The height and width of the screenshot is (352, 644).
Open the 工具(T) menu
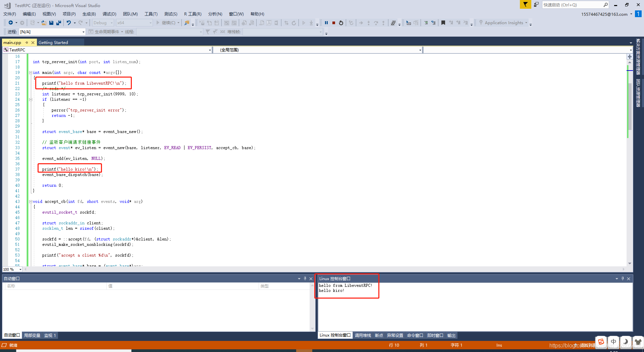[151, 14]
